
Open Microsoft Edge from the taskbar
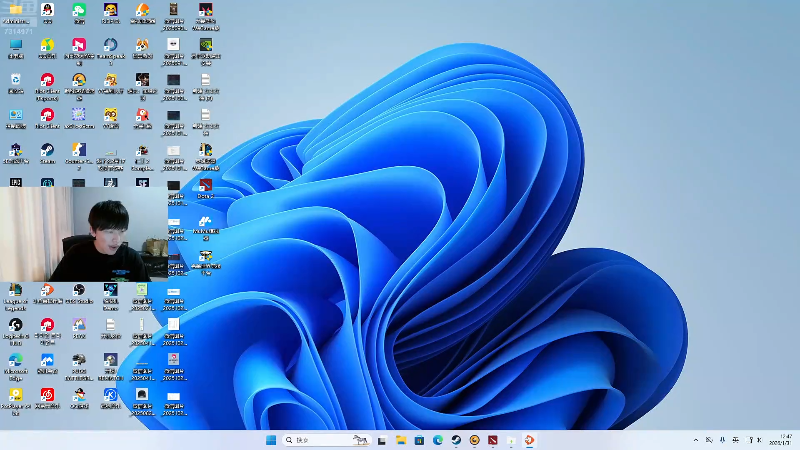pos(438,440)
